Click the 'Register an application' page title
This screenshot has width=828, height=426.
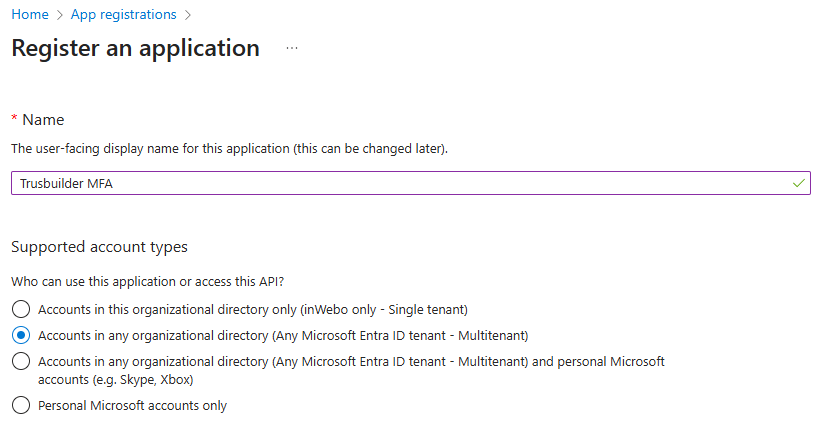(135, 48)
